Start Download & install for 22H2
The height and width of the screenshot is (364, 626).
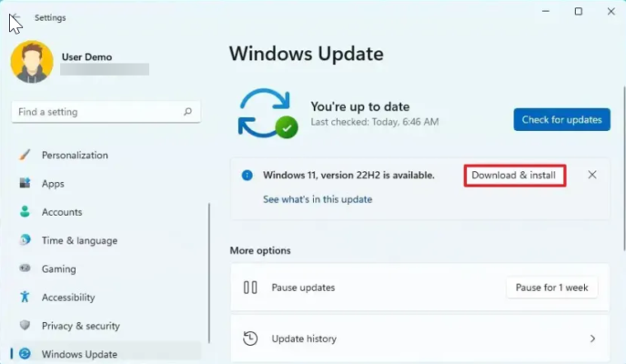pyautogui.click(x=515, y=175)
